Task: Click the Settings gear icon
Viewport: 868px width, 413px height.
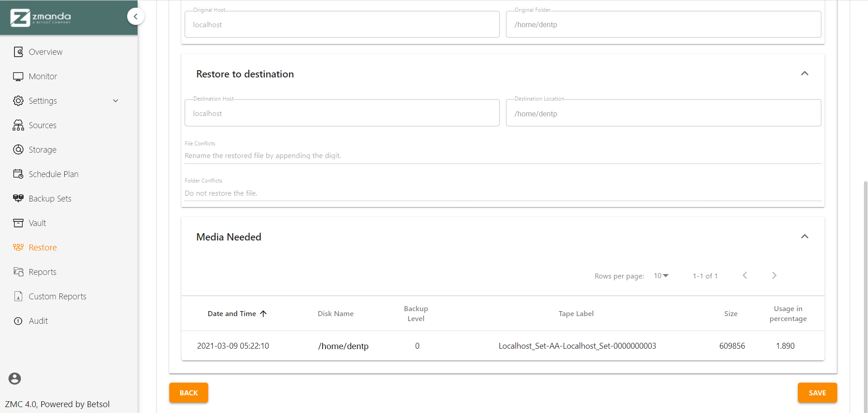Action: (18, 101)
